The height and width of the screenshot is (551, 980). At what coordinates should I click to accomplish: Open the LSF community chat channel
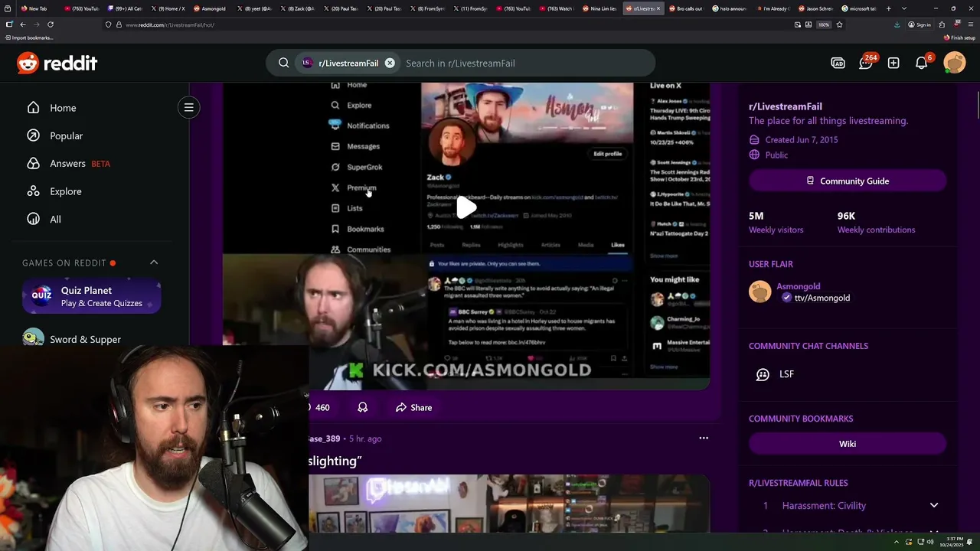787,373
